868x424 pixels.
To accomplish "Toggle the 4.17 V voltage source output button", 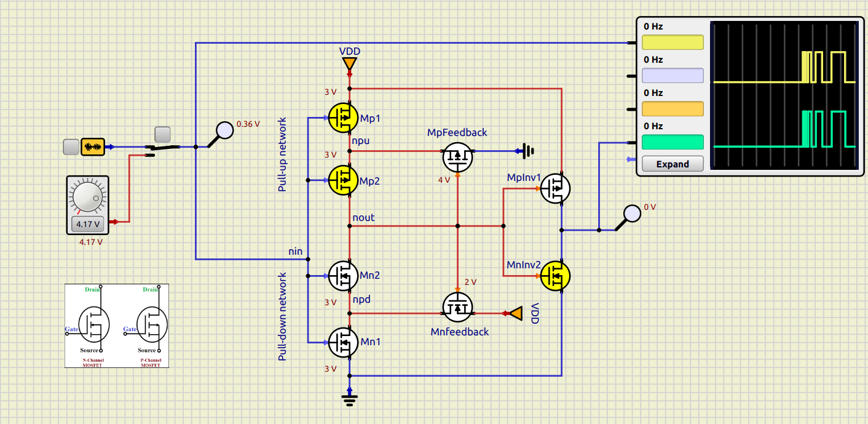I will point(88,224).
